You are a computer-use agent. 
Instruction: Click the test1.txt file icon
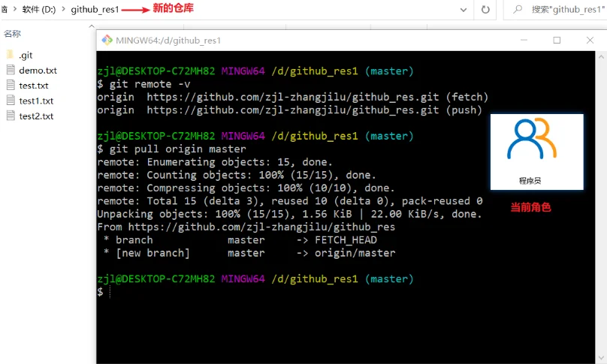point(10,101)
